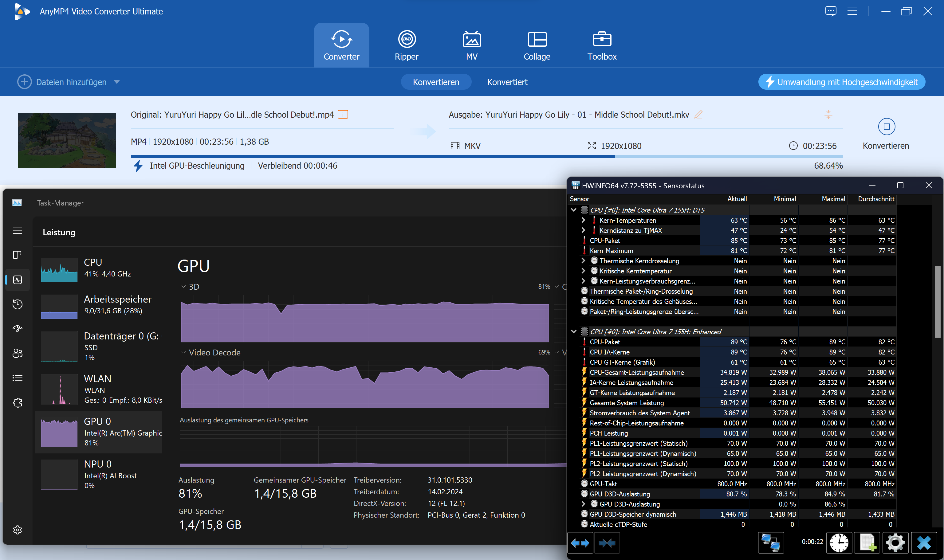Expand Kerndistanz zu TjMAX row
Screen dimensions: 944x560
click(x=583, y=230)
